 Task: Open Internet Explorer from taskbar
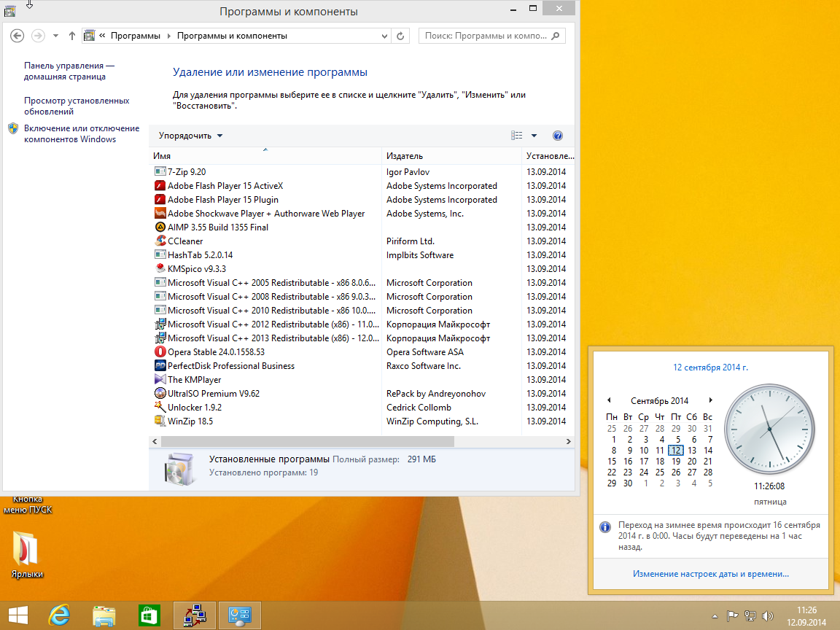[59, 615]
